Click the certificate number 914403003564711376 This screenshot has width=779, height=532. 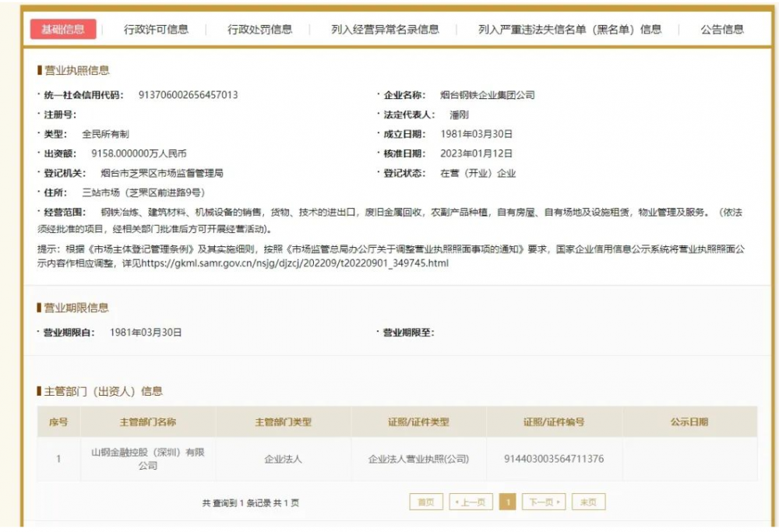(554, 459)
